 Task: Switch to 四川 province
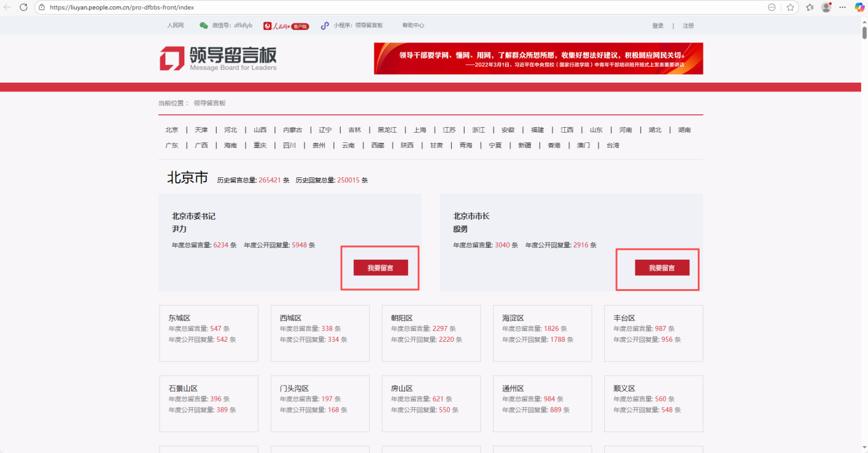click(x=289, y=145)
